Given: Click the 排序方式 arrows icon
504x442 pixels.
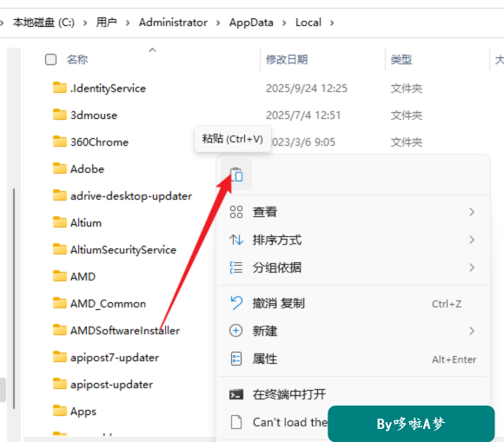Looking at the screenshot, I should (x=236, y=240).
